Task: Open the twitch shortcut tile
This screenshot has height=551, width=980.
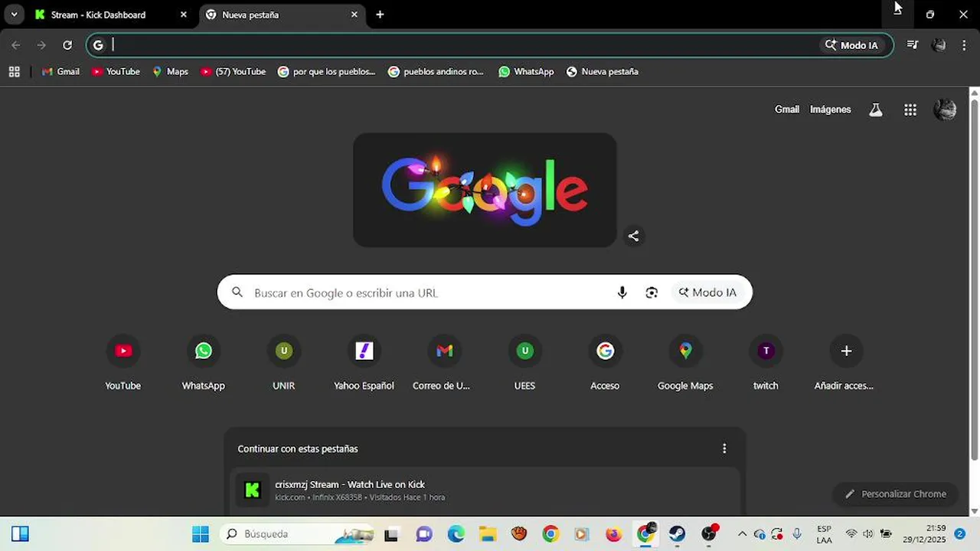Action: pos(766,363)
